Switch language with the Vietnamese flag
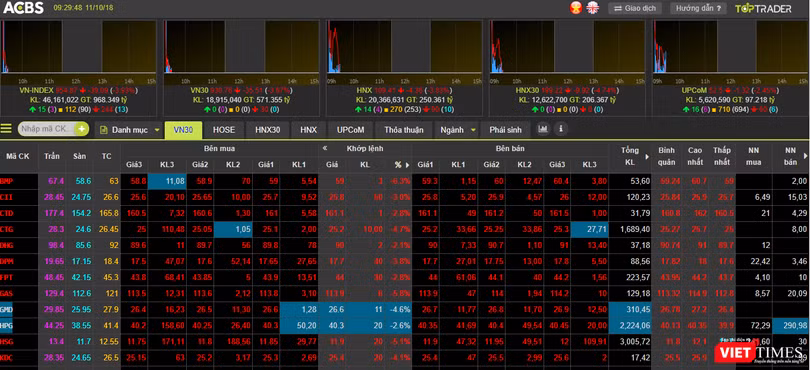Image resolution: width=810 pixels, height=370 pixels. [x=575, y=8]
